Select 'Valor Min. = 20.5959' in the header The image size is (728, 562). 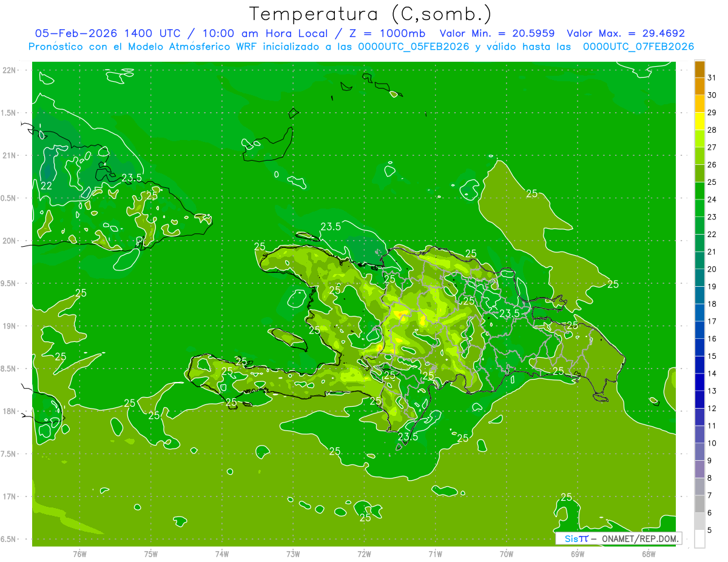point(497,33)
